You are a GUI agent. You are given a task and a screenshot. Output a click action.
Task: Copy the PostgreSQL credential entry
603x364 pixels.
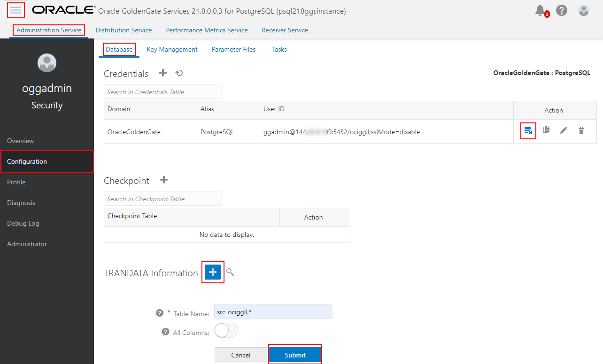pos(546,130)
